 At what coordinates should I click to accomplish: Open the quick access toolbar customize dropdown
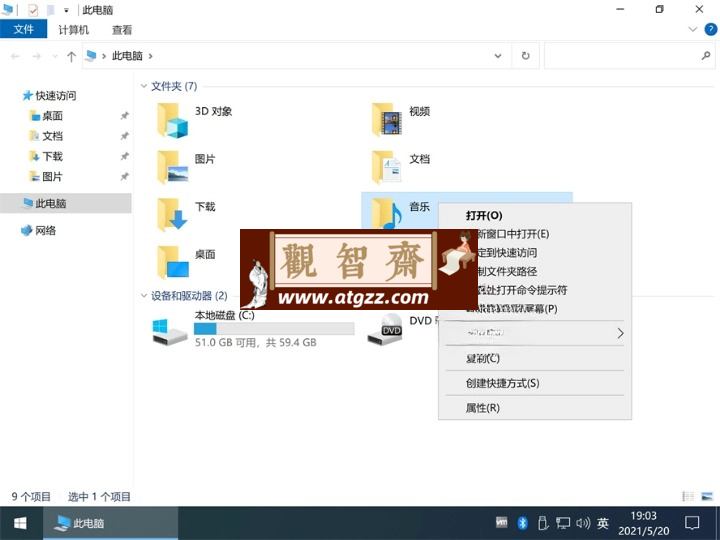pyautogui.click(x=66, y=10)
